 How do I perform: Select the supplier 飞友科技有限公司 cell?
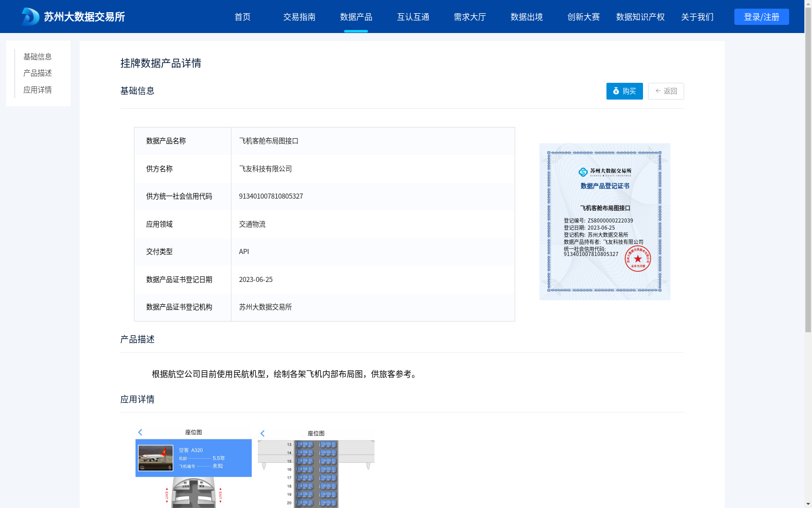(373, 169)
